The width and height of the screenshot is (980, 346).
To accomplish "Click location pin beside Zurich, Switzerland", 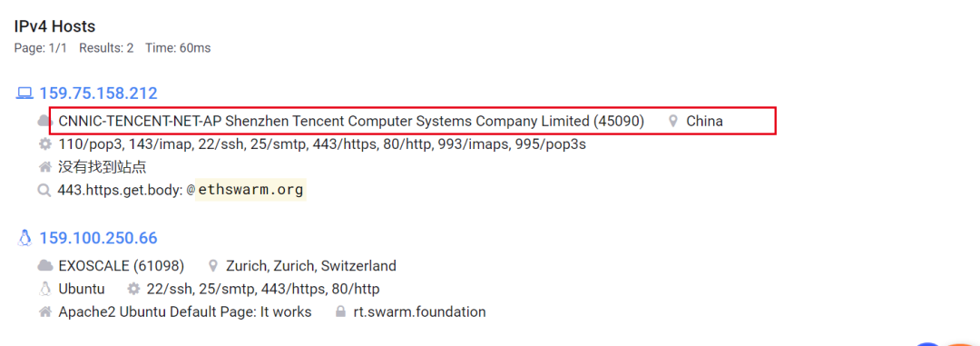I will click(x=213, y=265).
